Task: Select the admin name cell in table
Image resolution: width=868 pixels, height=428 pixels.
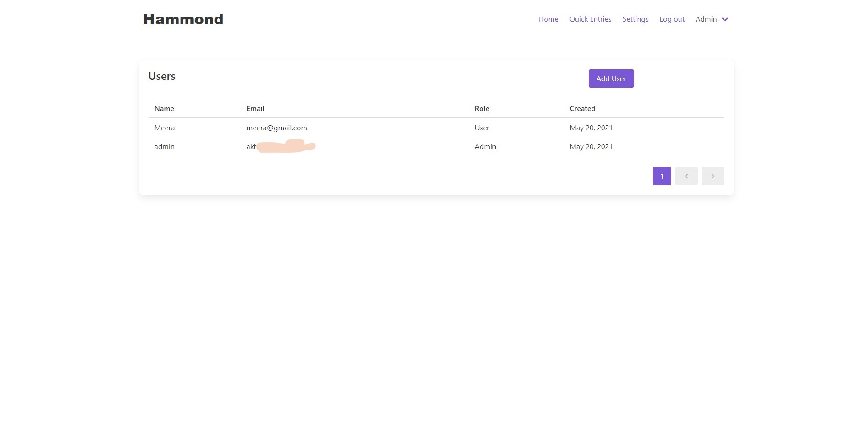Action: coord(164,147)
